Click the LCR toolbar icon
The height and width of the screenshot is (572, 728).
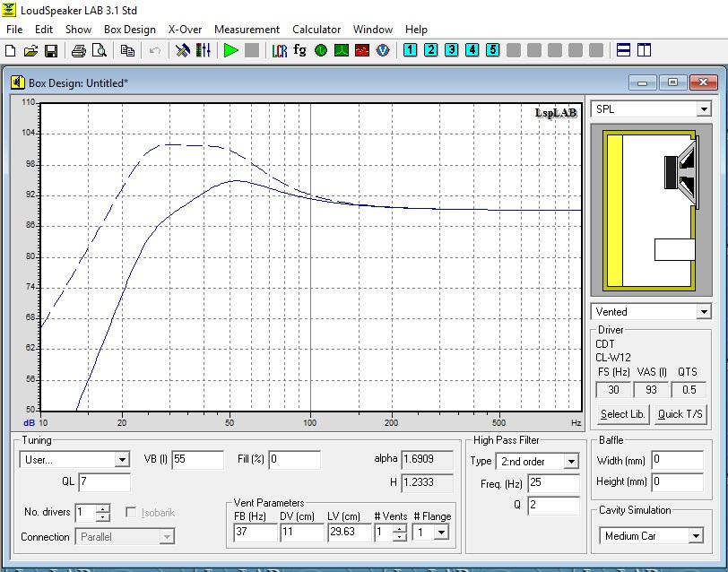click(279, 50)
